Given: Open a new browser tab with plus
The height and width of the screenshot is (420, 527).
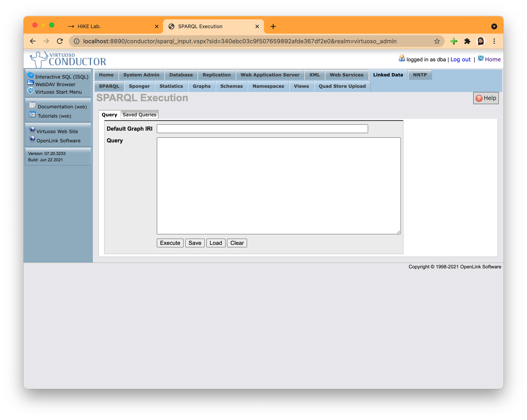Looking at the screenshot, I should click(273, 26).
